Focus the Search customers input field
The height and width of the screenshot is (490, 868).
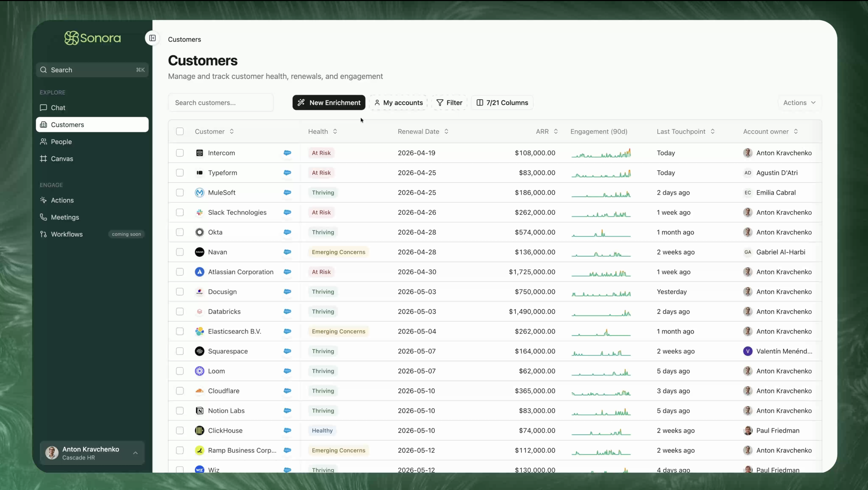coord(221,103)
